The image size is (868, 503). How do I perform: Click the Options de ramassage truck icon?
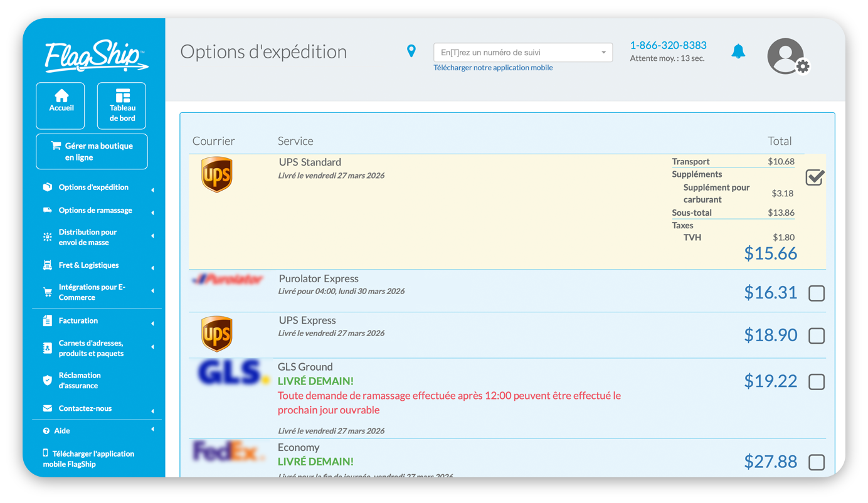[x=48, y=210]
